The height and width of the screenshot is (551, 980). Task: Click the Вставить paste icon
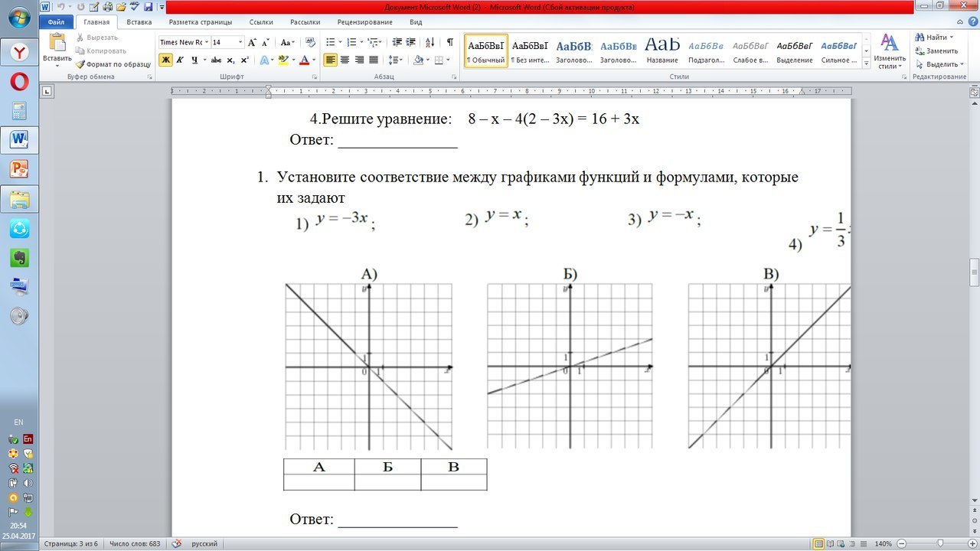click(57, 44)
